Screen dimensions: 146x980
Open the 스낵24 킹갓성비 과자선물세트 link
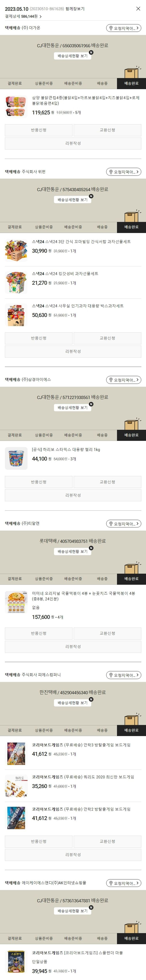65,274
